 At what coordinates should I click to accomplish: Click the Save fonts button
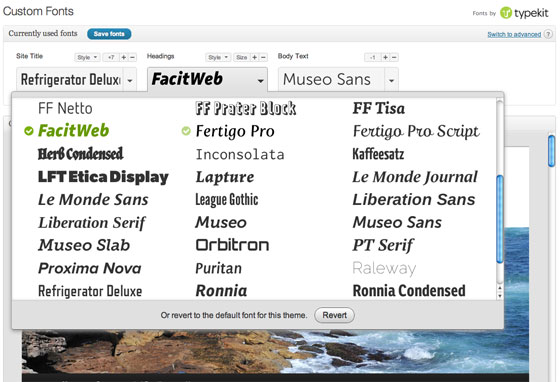(x=109, y=34)
